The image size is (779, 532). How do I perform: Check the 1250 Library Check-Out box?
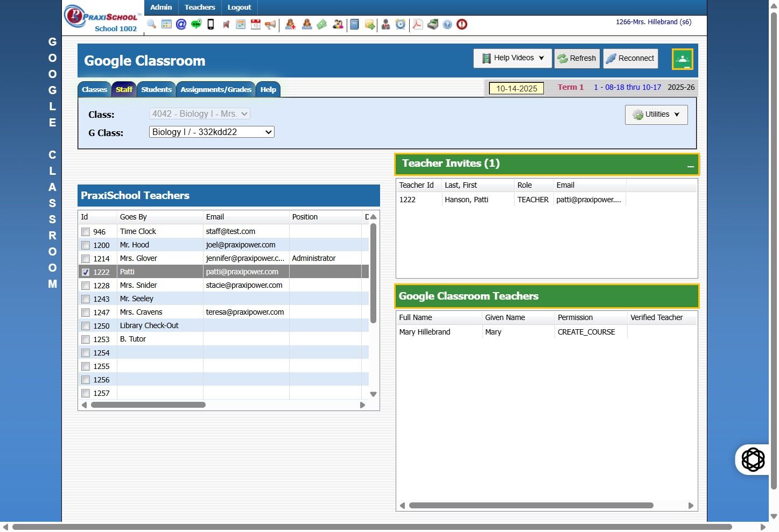[86, 326]
